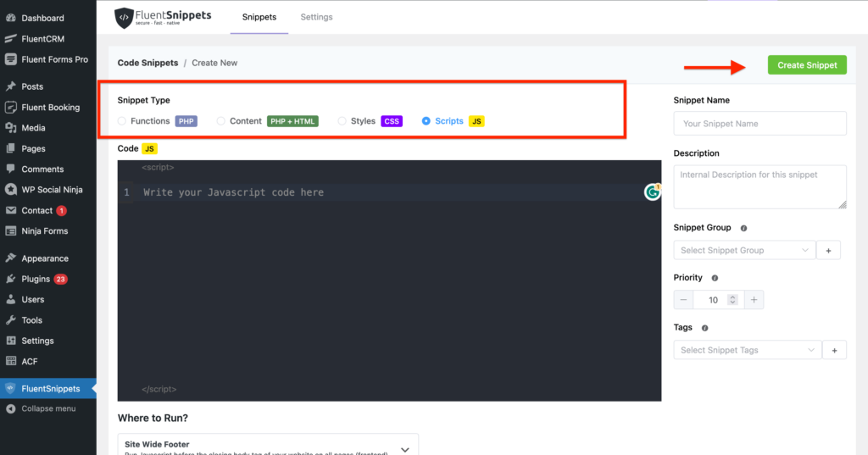
Task: Switch to the Snippets tab
Action: (x=259, y=17)
